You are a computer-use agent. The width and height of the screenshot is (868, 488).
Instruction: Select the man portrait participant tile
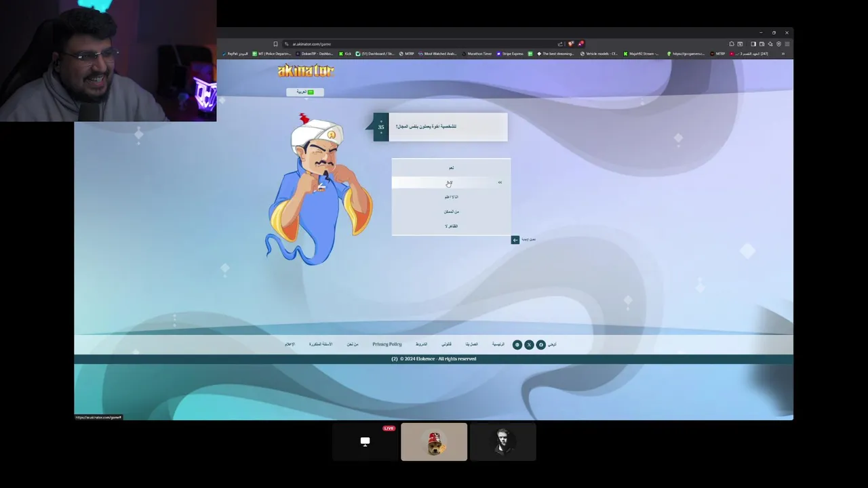tap(503, 442)
